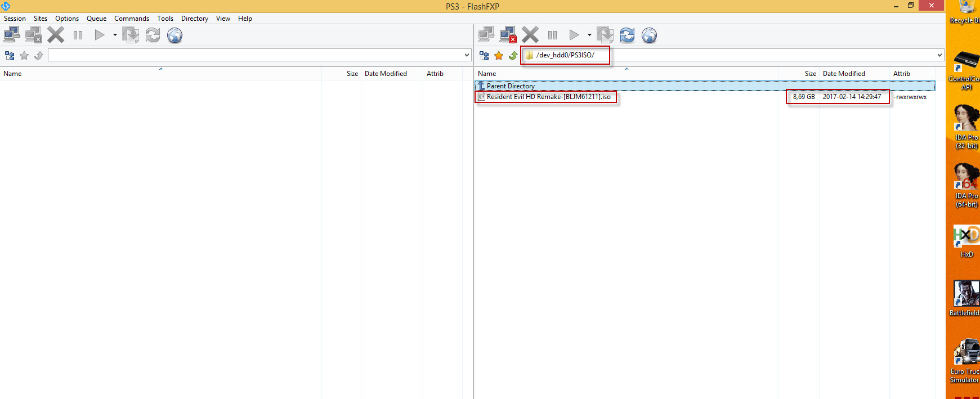Image resolution: width=980 pixels, height=399 pixels.
Task: Open the Sites menu
Action: [x=41, y=19]
